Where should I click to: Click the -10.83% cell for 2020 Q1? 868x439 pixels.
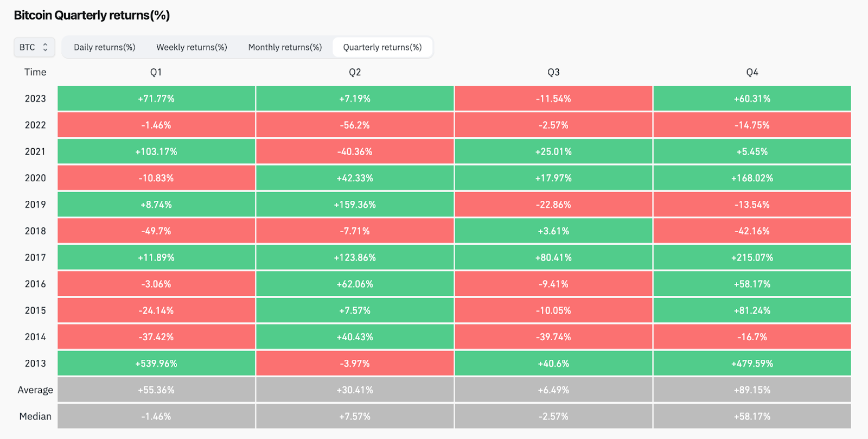coord(156,178)
